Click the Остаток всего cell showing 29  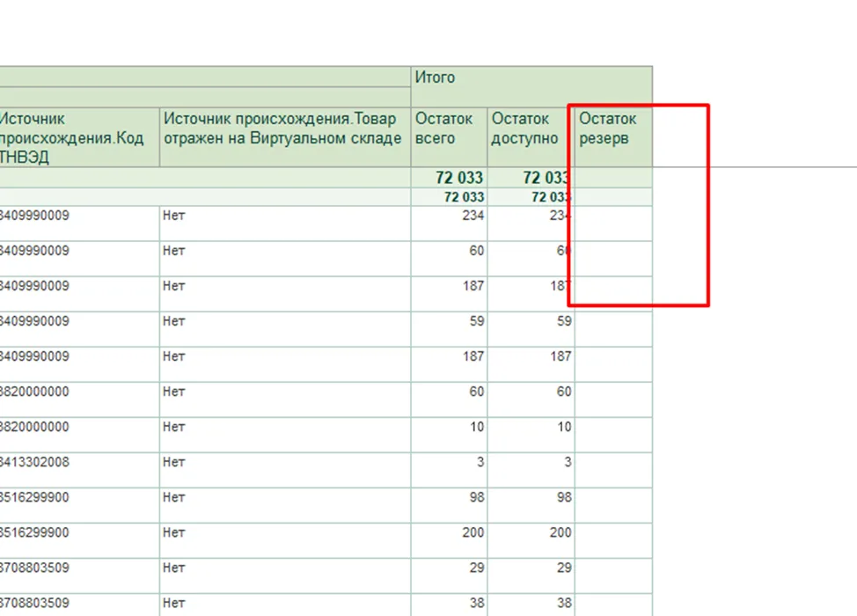[x=450, y=576]
